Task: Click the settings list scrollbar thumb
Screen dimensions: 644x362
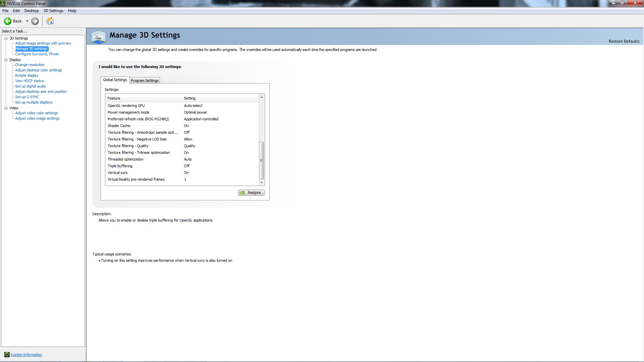Action: 262,160
